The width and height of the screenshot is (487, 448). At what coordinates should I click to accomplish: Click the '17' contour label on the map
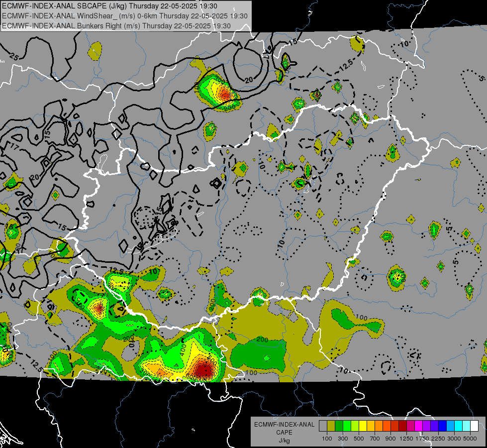tap(14, 146)
